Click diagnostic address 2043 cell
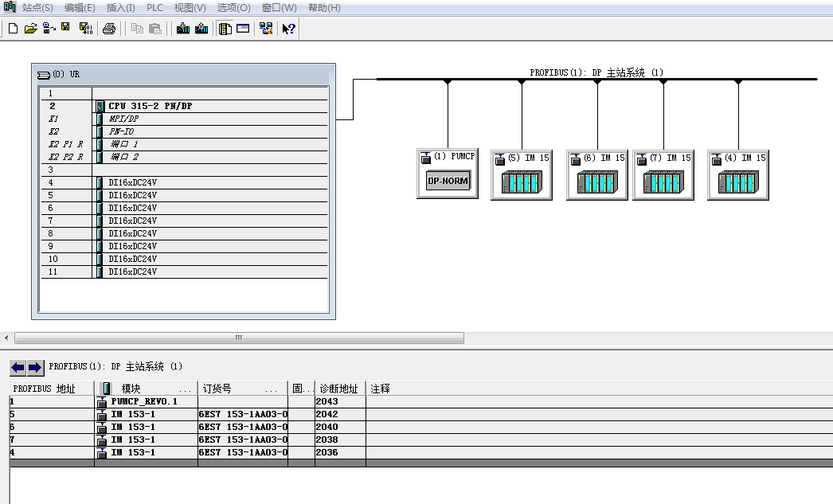The image size is (833, 504). tap(340, 401)
